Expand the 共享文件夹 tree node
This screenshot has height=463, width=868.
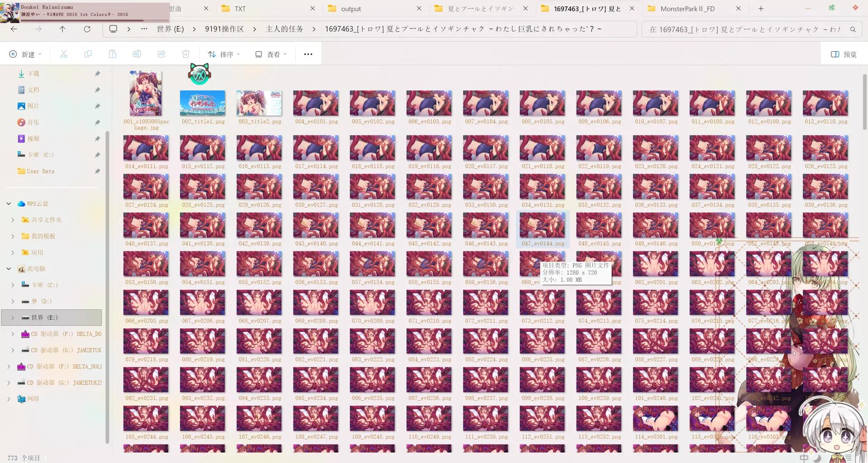pyautogui.click(x=13, y=220)
